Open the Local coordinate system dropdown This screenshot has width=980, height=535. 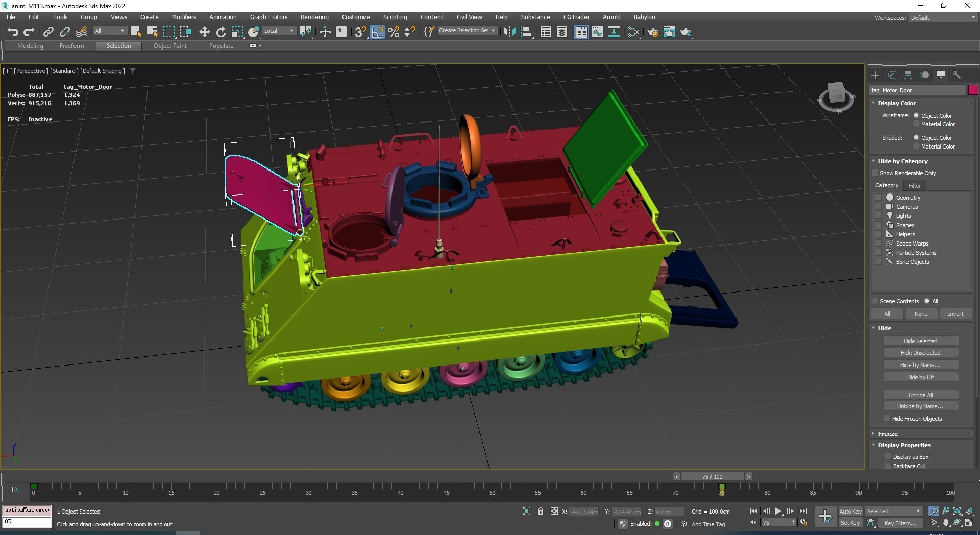[x=279, y=31]
